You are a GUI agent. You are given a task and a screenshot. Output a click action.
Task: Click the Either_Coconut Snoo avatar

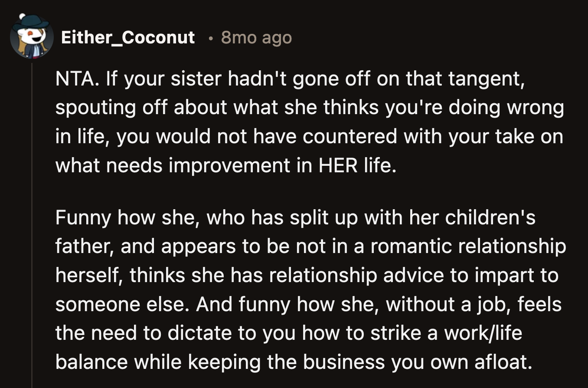point(31,37)
